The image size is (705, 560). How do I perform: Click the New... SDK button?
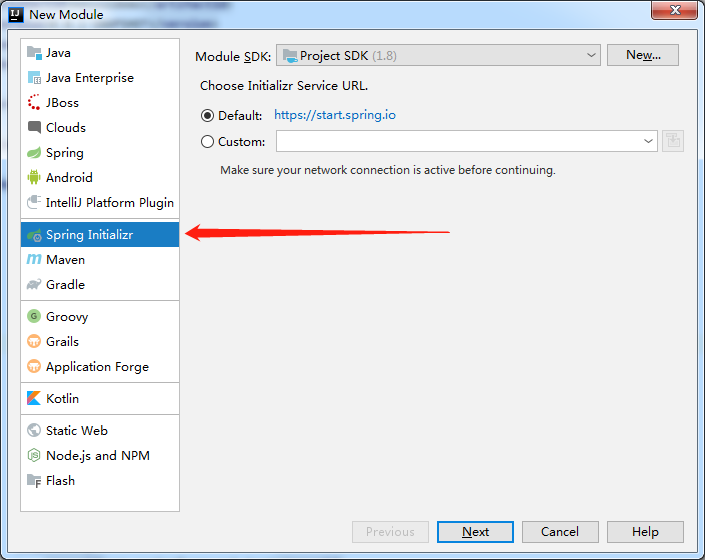[x=643, y=55]
